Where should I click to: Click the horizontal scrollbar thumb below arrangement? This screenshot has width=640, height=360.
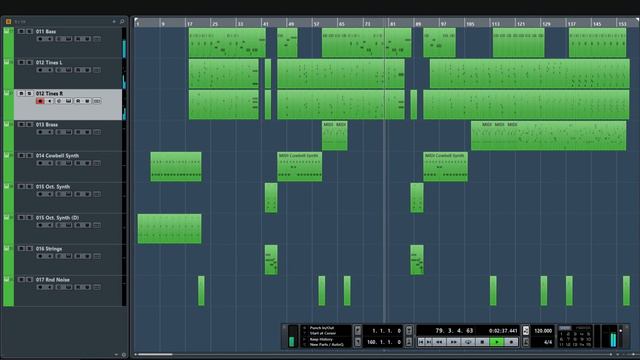(155, 354)
